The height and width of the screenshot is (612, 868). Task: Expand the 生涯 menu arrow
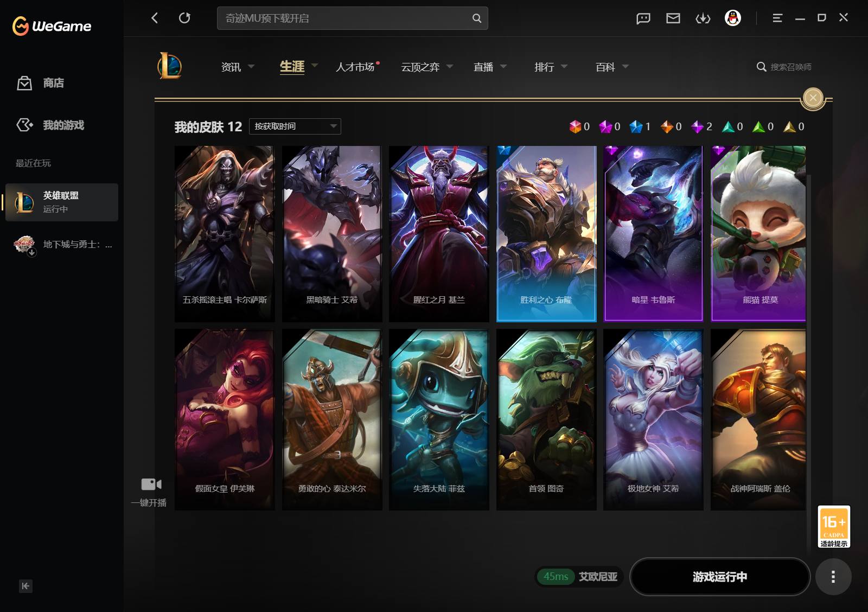pos(315,66)
